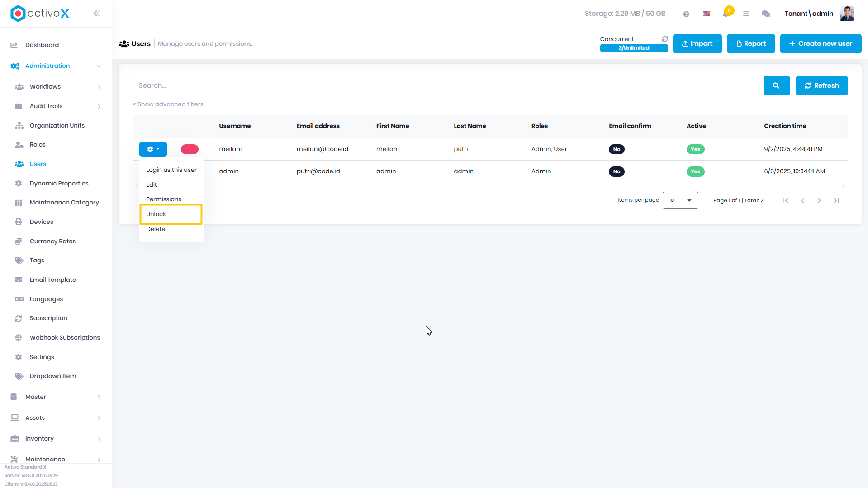The height and width of the screenshot is (488, 868).
Task: Go to last page of the table
Action: 836,200
